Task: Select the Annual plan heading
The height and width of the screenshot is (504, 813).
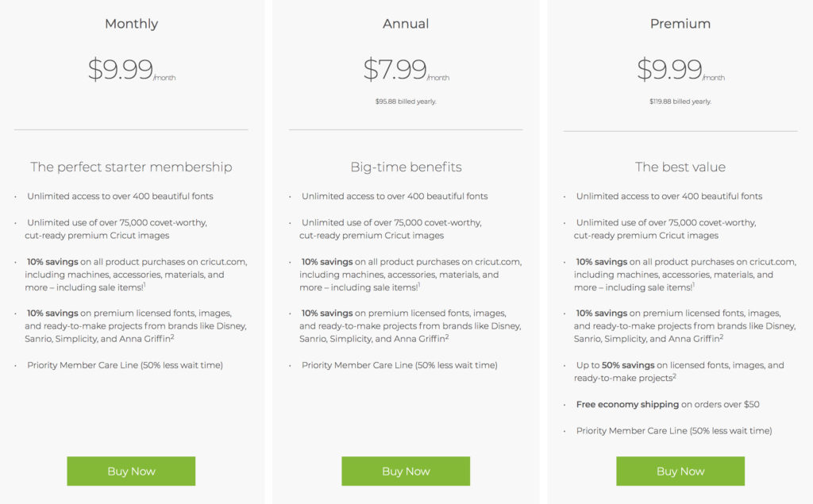Action: [406, 24]
